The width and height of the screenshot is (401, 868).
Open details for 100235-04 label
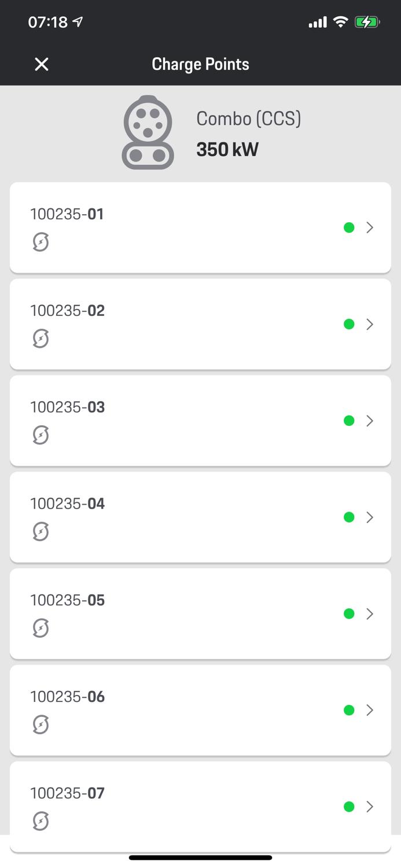point(68,503)
